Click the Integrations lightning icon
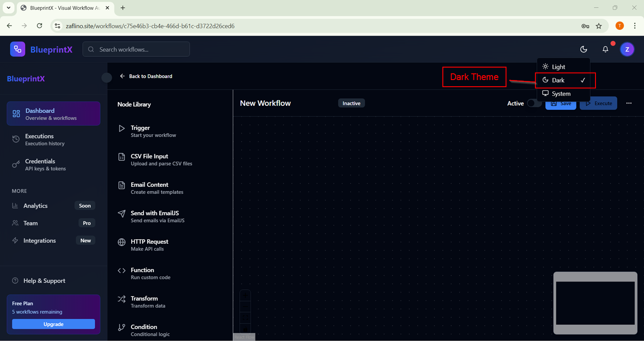 (x=15, y=241)
